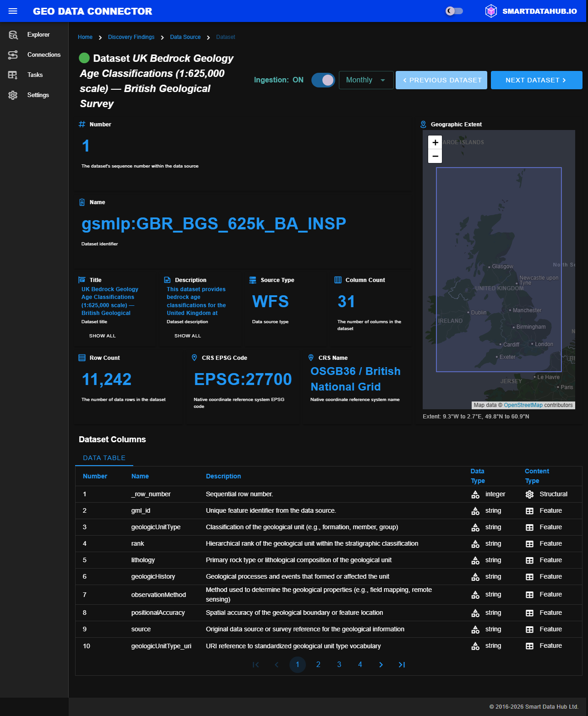Click the Structural content type gear icon
The height and width of the screenshot is (716, 588).
pos(529,494)
